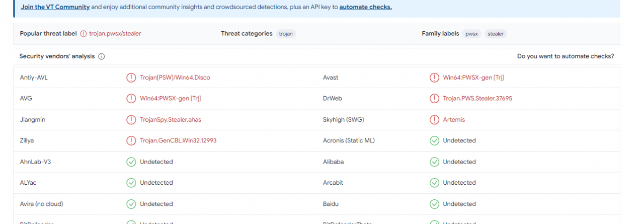Click the Undetected result for Arcabit
644x224 pixels.
coord(459,183)
